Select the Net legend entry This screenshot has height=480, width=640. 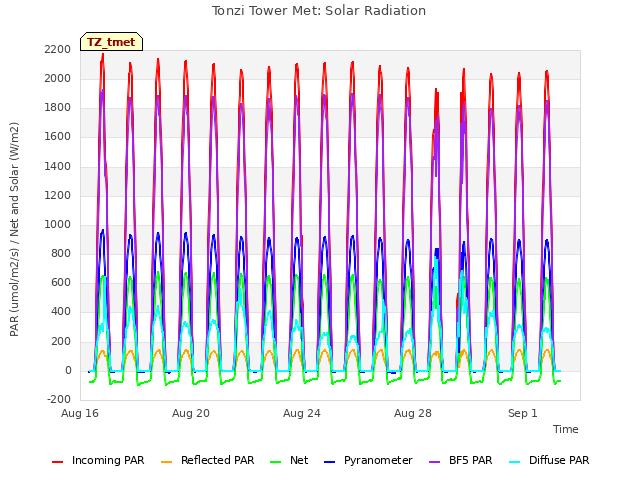[x=289, y=460]
